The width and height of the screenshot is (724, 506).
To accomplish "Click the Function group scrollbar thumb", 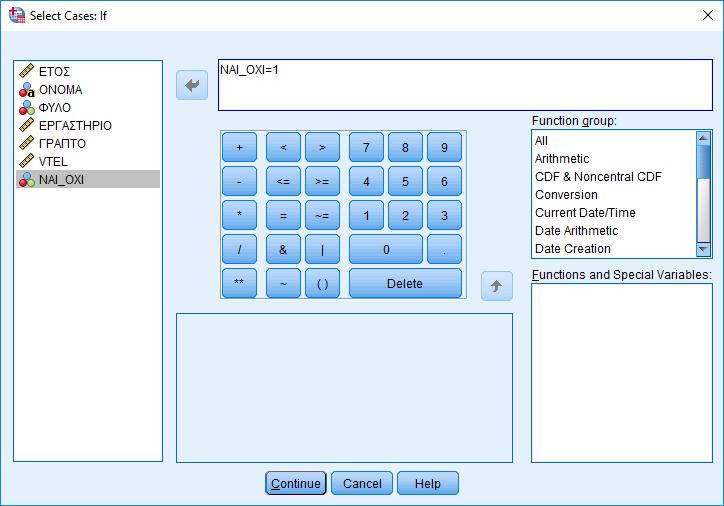I will (703, 162).
